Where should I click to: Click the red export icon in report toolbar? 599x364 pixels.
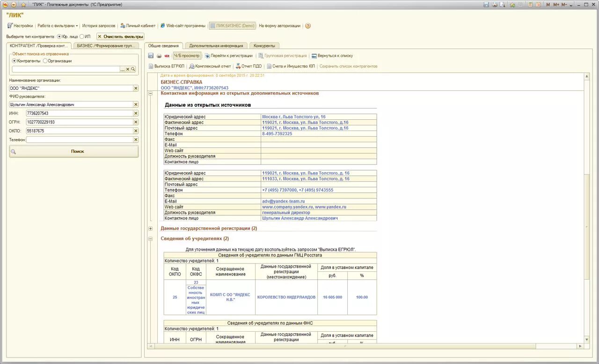point(167,56)
